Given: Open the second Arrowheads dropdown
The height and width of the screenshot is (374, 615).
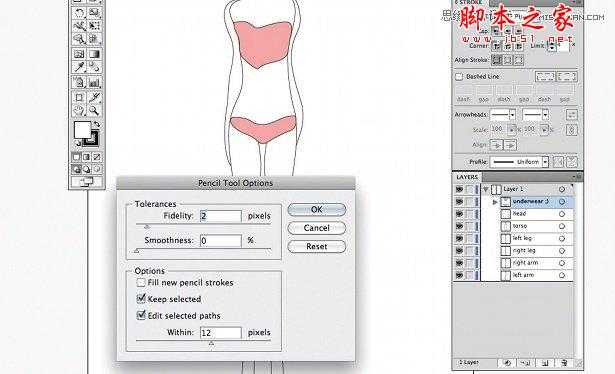Looking at the screenshot, I should pyautogui.click(x=545, y=115).
